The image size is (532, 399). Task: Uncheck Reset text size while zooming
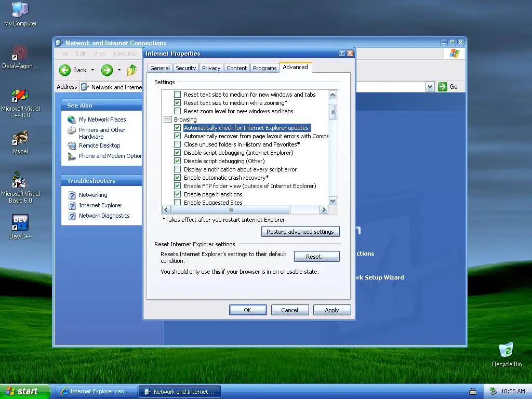click(177, 103)
